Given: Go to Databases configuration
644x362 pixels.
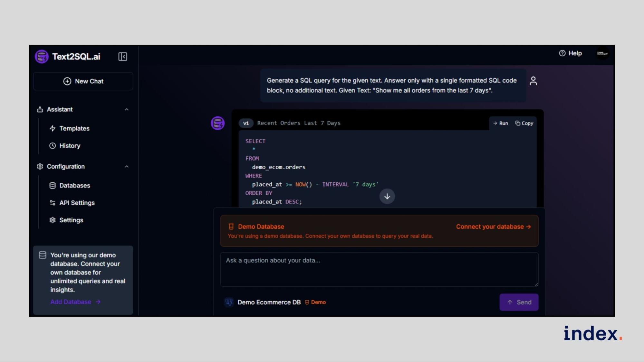Looking at the screenshot, I should point(74,186).
